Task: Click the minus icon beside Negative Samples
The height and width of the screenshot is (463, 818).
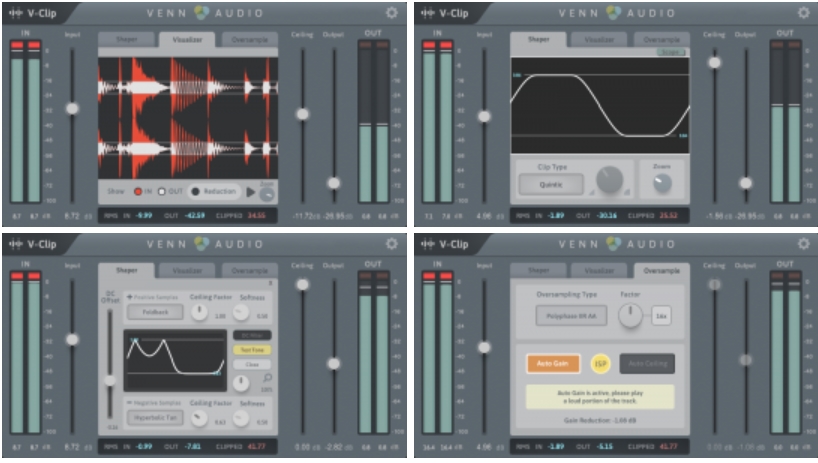Action: tap(129, 403)
